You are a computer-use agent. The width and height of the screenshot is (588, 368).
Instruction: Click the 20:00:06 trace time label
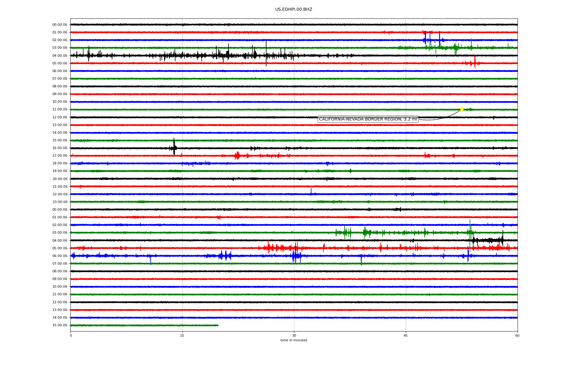click(60, 179)
